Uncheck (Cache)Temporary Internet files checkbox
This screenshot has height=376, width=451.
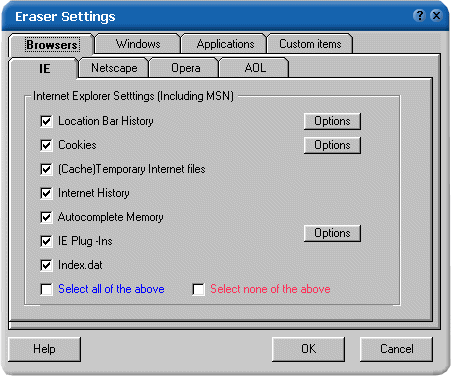pyautogui.click(x=46, y=169)
